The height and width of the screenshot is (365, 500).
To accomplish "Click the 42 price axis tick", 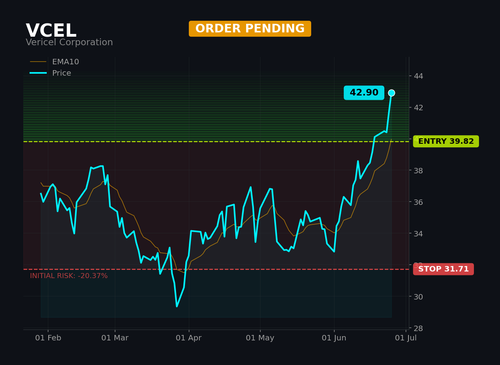I will tap(418, 108).
